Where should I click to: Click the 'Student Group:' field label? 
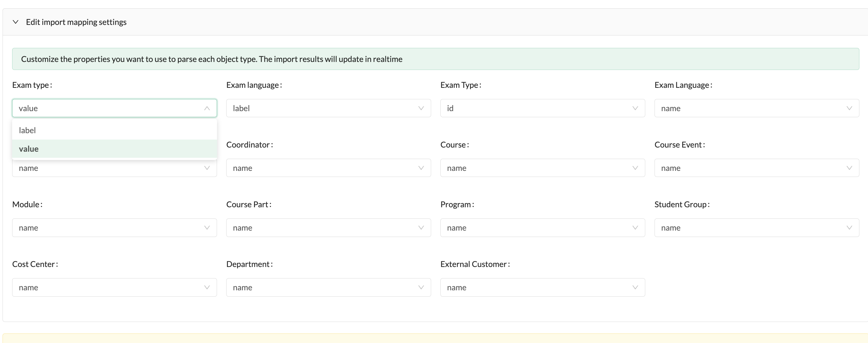[x=682, y=204]
